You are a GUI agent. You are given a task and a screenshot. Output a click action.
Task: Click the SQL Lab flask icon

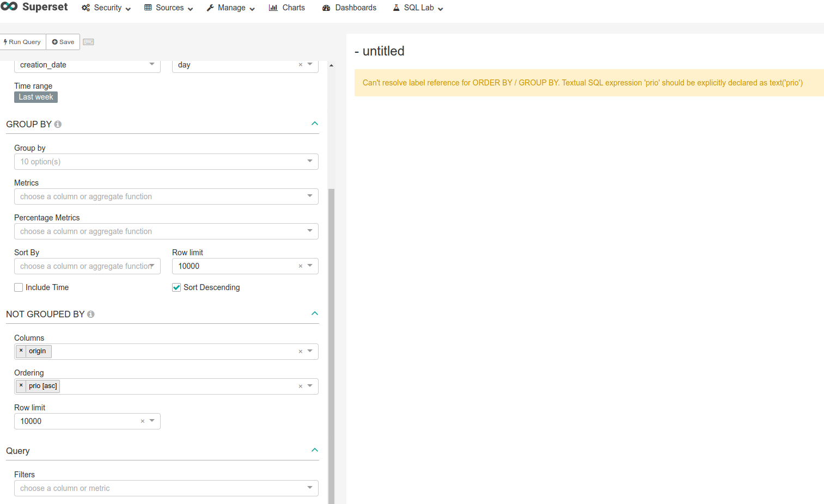[x=395, y=8]
